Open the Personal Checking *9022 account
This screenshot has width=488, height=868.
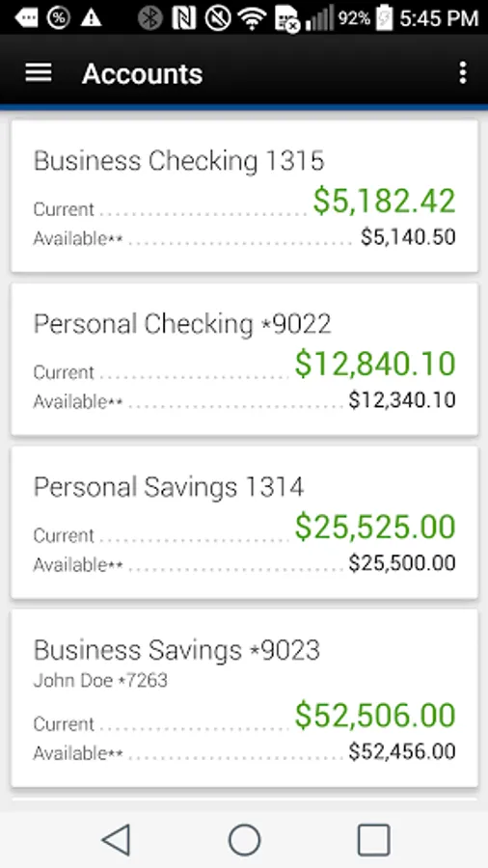point(244,359)
